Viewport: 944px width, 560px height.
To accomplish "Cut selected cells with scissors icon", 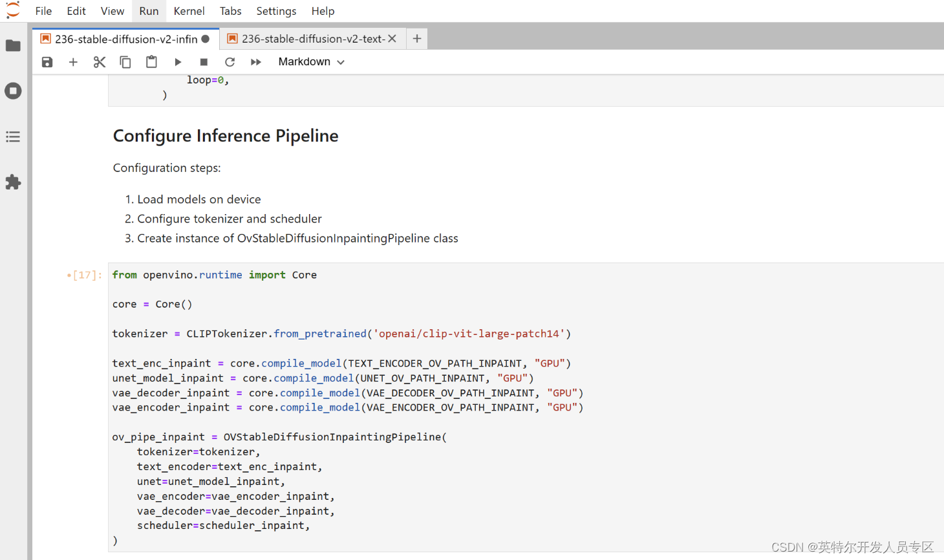I will (x=100, y=62).
